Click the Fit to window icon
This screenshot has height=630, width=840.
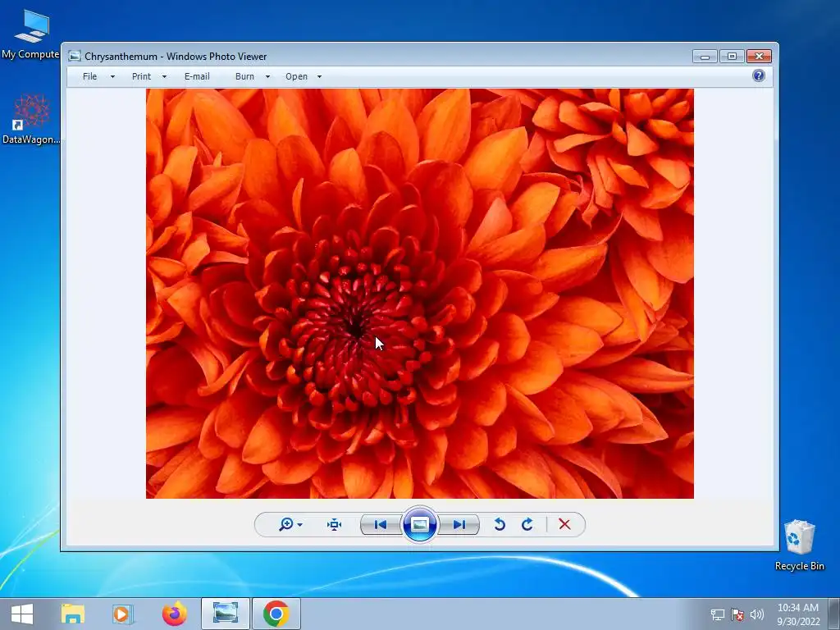pos(335,524)
